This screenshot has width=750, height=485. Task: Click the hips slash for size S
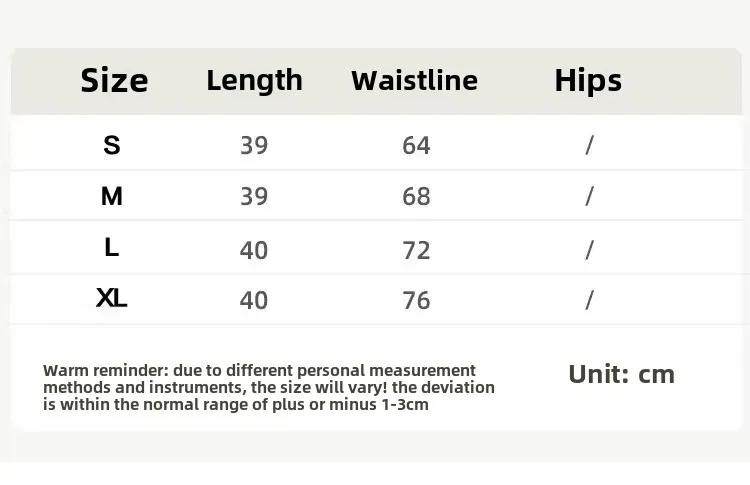(x=589, y=145)
